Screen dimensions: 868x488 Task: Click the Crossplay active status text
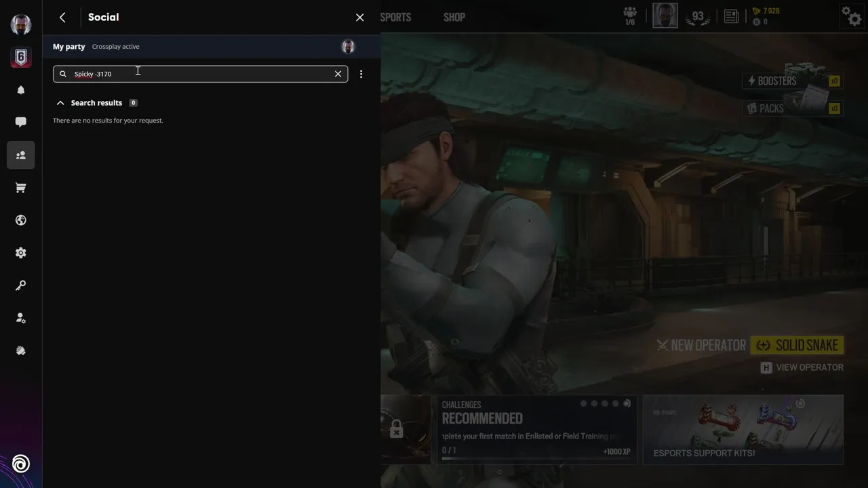click(x=116, y=47)
